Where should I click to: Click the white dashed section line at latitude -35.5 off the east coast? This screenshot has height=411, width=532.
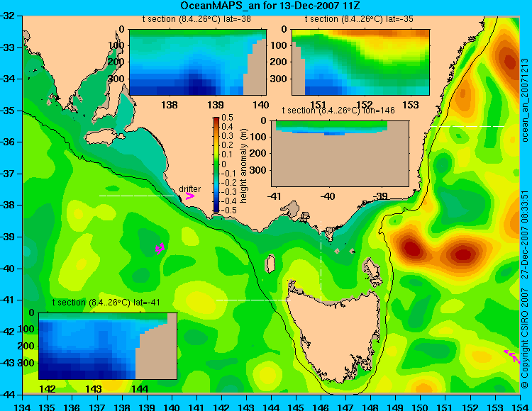tap(467, 126)
